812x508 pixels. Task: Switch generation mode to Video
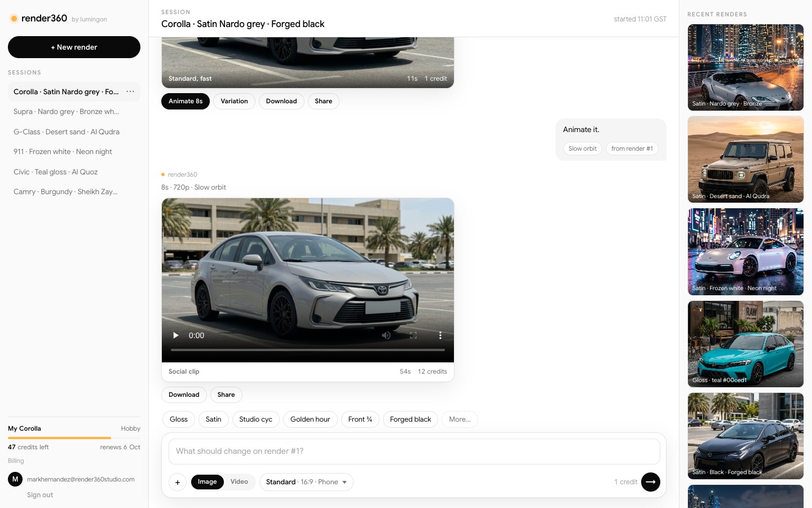click(x=239, y=481)
